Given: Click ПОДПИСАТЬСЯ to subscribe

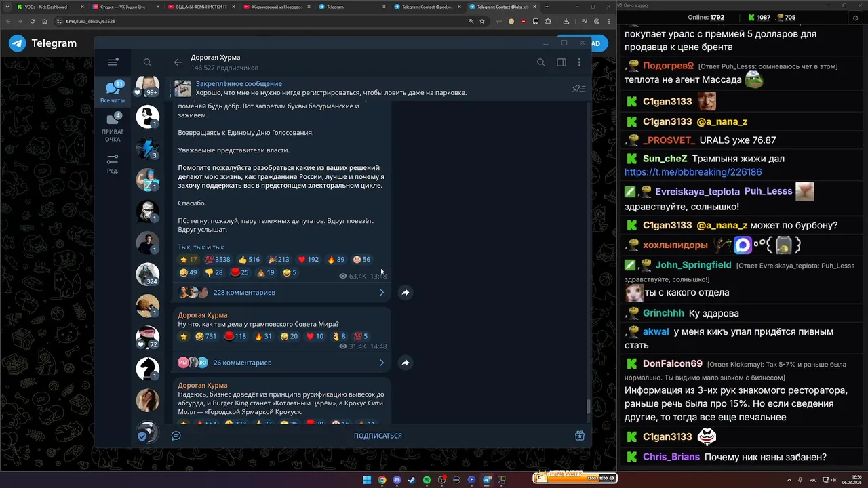Looking at the screenshot, I should point(378,436).
